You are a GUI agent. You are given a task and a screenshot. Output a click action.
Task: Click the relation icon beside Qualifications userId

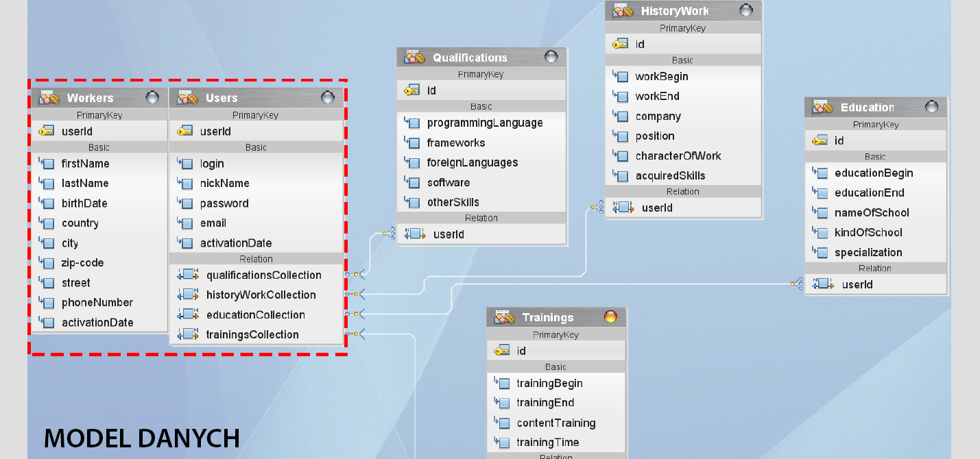click(415, 234)
